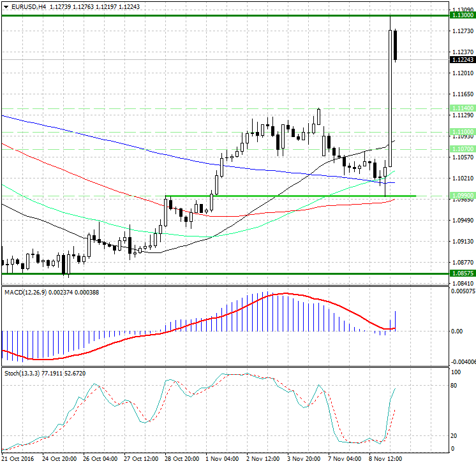Screen dimensions: 476x466
Task: Select the current price label 1.12243
Action: pos(463,60)
